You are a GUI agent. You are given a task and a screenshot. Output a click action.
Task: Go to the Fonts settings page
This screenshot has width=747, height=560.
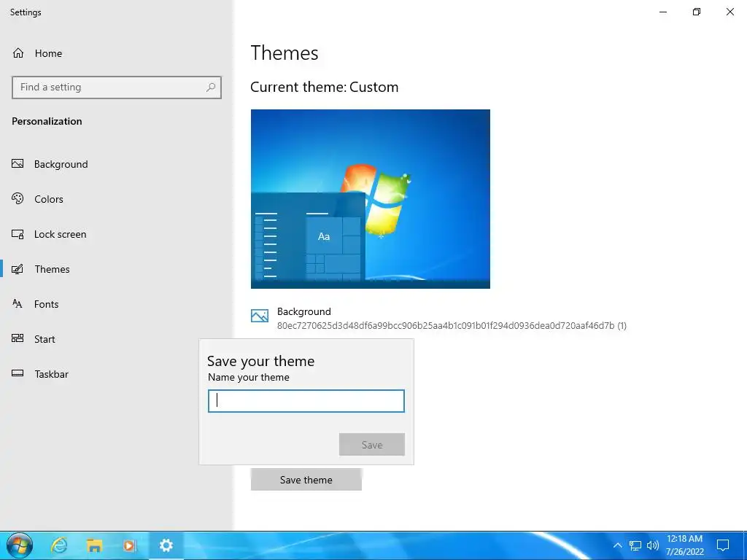click(x=116, y=304)
